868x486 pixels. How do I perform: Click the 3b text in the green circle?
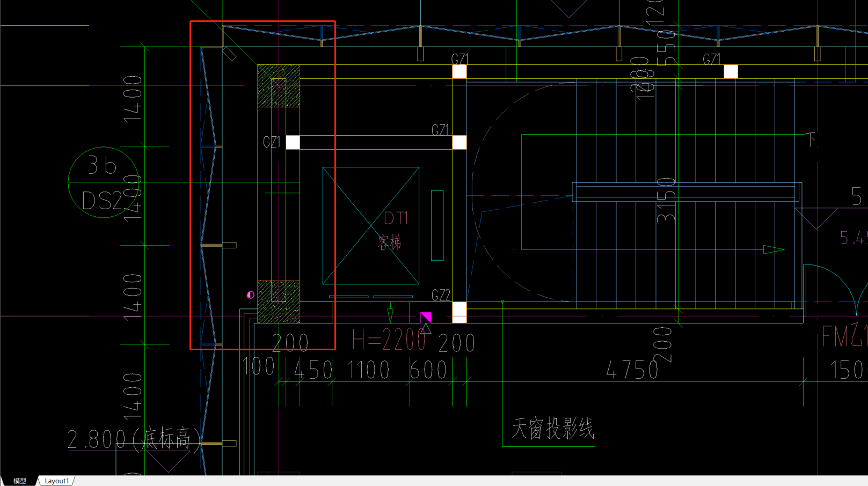pyautogui.click(x=102, y=166)
